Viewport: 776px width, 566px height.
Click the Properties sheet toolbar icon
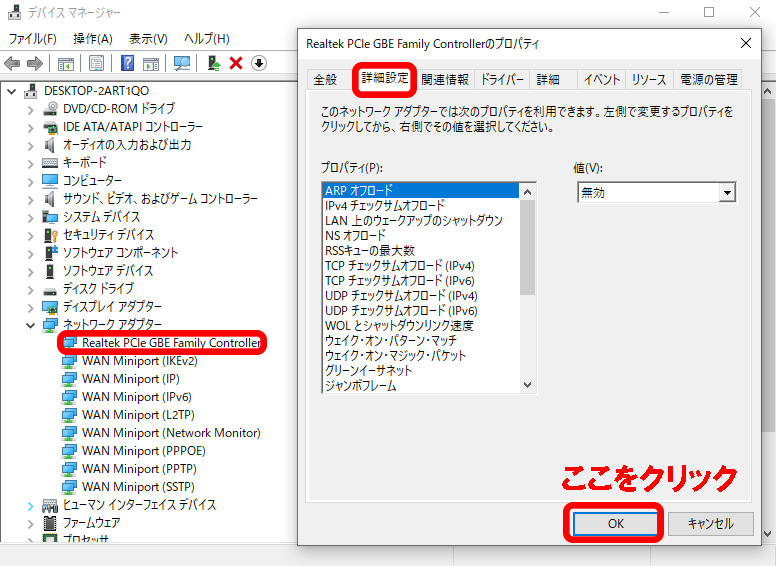(x=97, y=63)
